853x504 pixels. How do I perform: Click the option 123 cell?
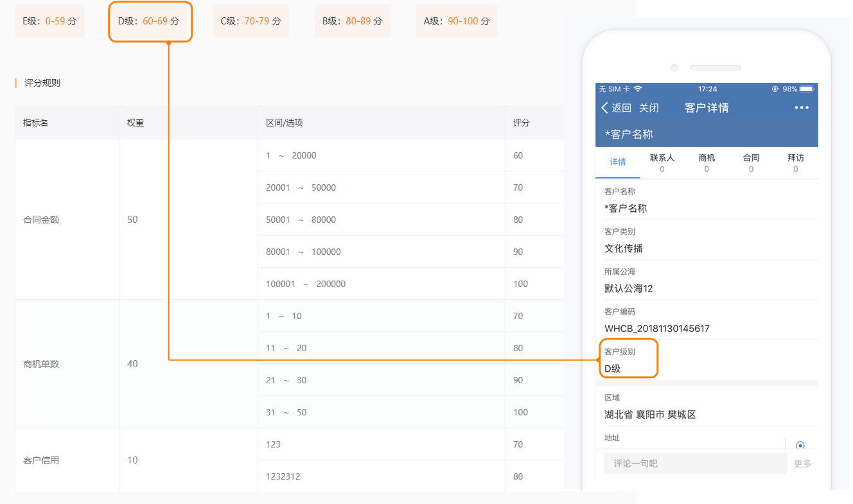382,444
